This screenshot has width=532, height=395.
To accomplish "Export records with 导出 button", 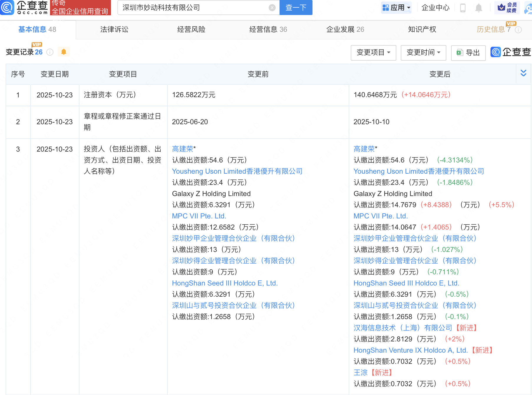I will [x=468, y=53].
